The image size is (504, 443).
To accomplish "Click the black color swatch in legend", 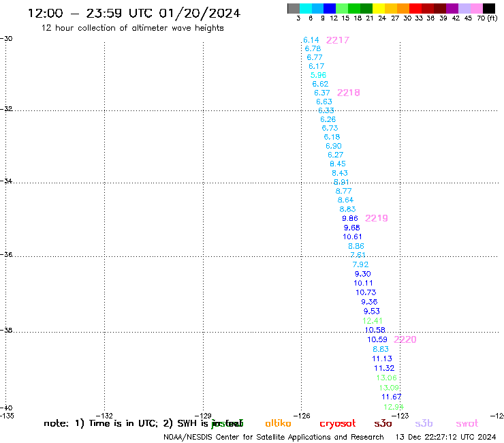I will click(489, 8).
